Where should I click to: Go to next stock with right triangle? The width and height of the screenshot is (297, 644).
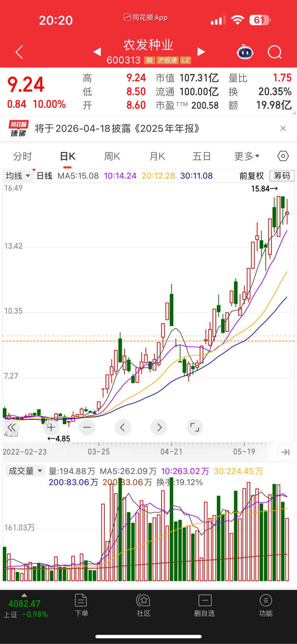(x=201, y=51)
